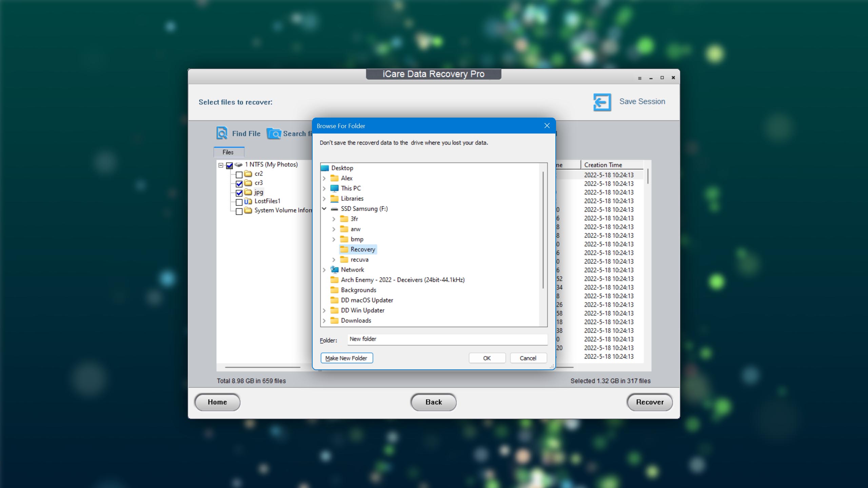The width and height of the screenshot is (868, 488).
Task: Click the 3fr folder icon
Action: coord(344,219)
